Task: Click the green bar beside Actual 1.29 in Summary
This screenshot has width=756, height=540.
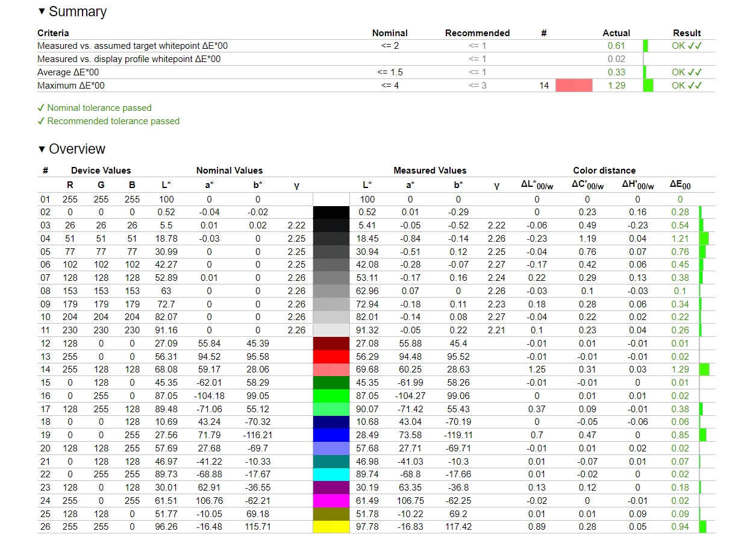Action: pos(648,86)
